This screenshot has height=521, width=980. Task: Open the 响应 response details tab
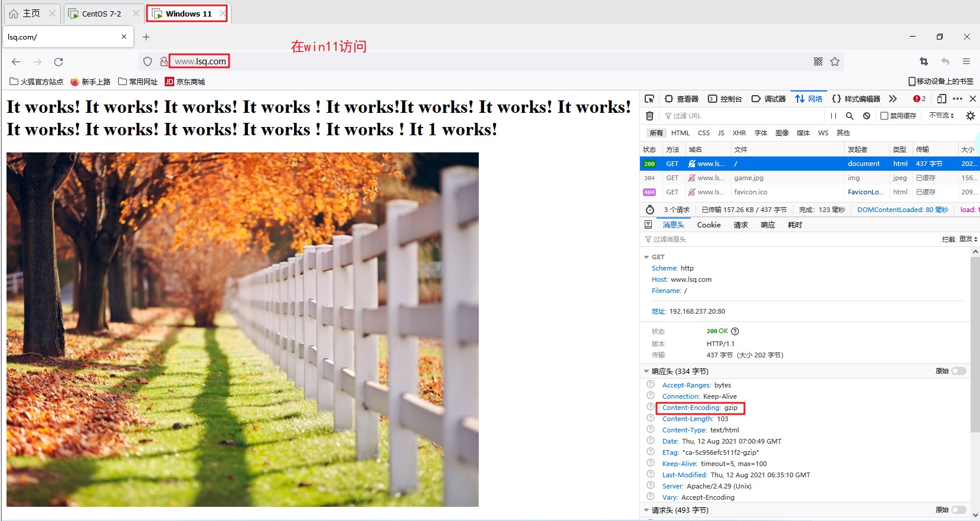tap(767, 225)
